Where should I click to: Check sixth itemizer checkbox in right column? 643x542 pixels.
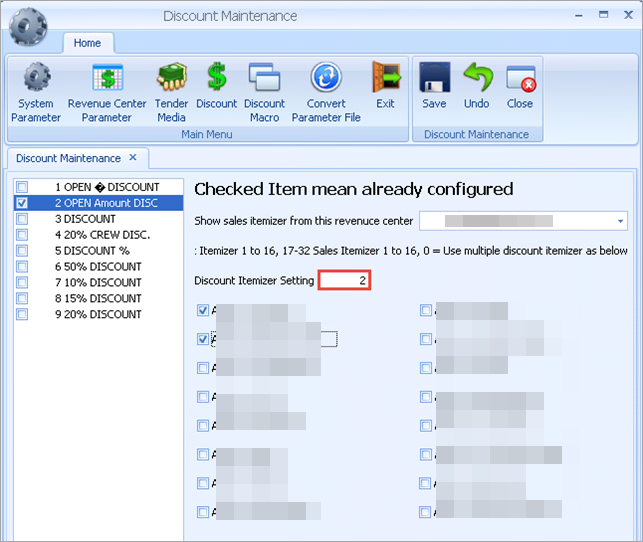(x=426, y=454)
